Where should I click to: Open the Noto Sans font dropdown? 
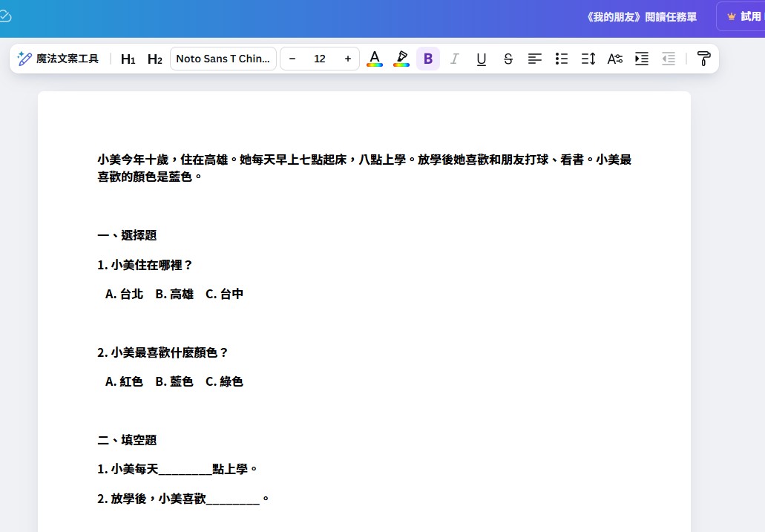[x=223, y=59]
